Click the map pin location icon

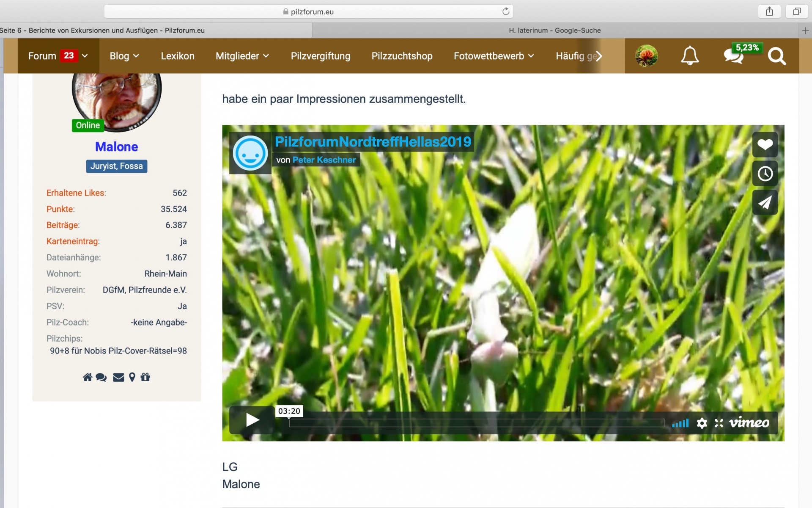click(132, 377)
